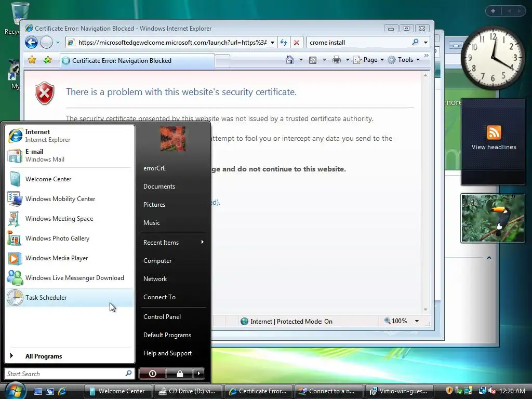Open Windows Photo Gallery from Start menu
The image size is (532, 399).
point(69,238)
